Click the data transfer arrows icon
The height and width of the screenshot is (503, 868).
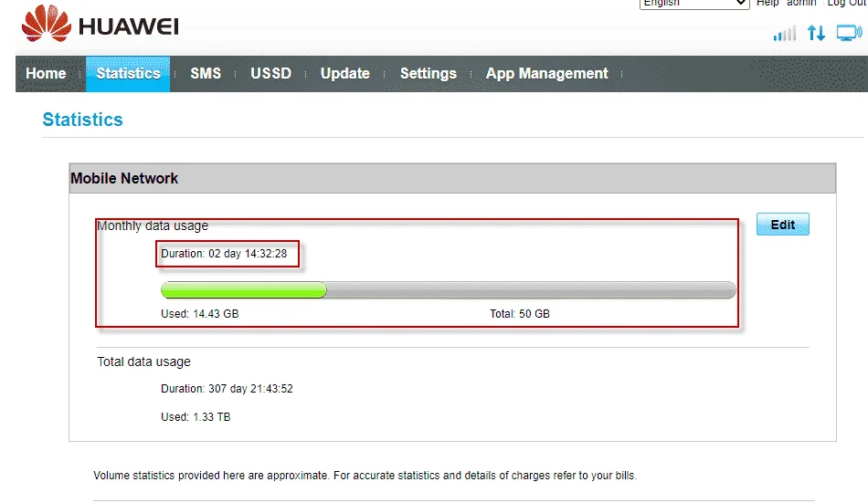point(816,33)
